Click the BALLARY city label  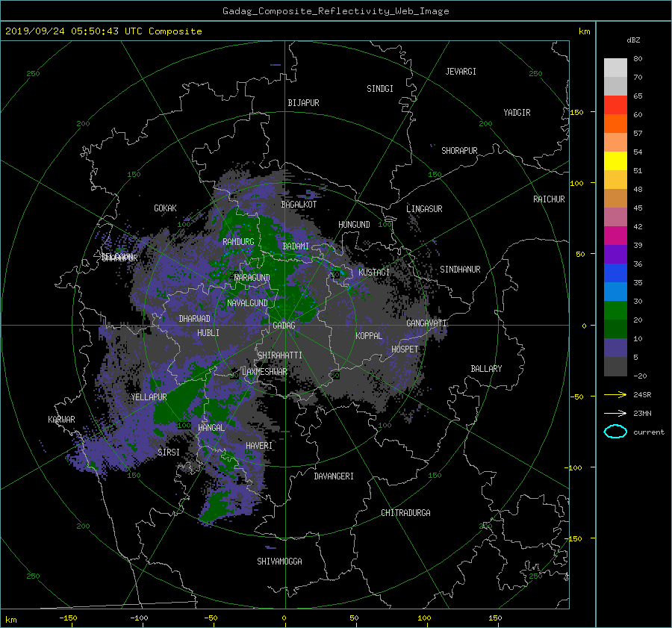coord(486,369)
